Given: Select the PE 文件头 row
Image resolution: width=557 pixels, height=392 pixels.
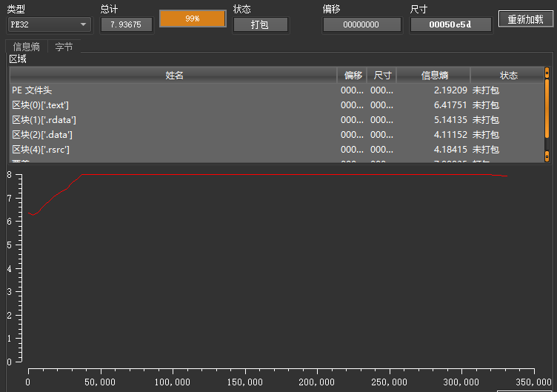Looking at the screenshot, I should [x=277, y=90].
